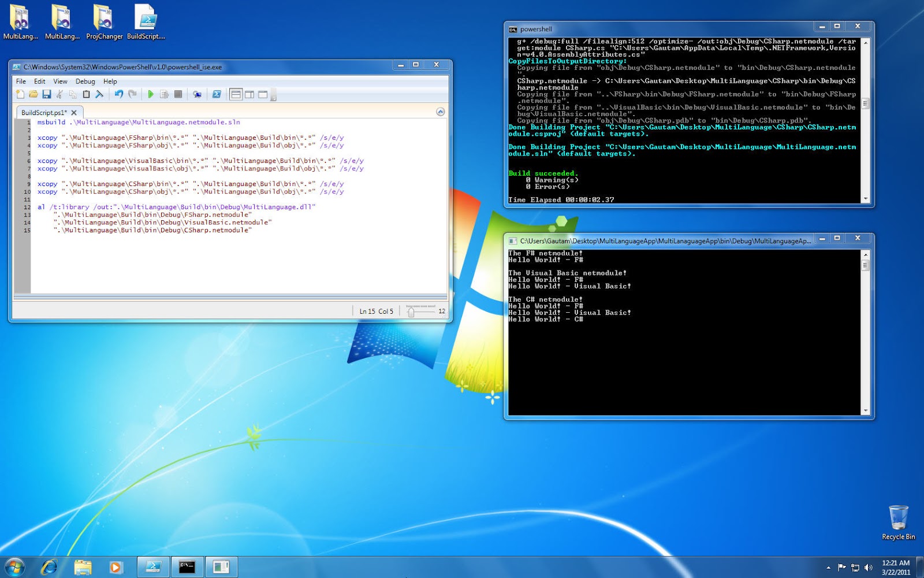Click the Undo icon in the toolbar
Viewport: 924px width, 578px height.
(119, 94)
